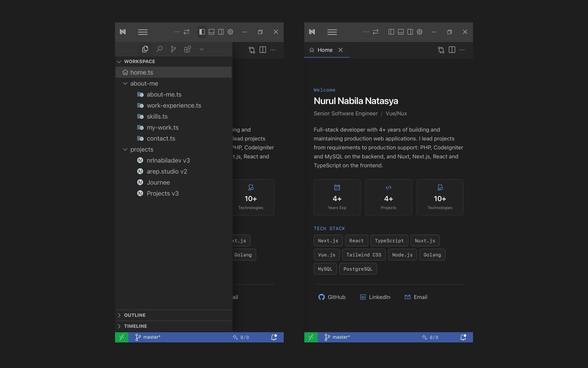Collapse the projects folder
The width and height of the screenshot is (588, 368).
coord(173,149)
